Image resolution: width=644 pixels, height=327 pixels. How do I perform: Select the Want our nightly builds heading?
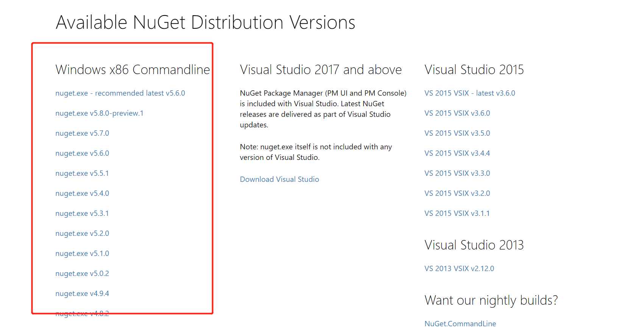pos(491,300)
